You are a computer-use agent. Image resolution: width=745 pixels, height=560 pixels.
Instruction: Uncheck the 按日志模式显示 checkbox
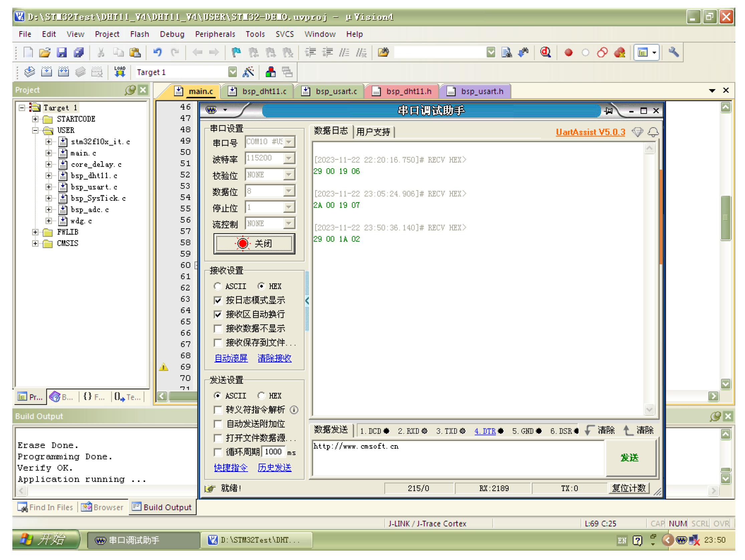(x=218, y=301)
